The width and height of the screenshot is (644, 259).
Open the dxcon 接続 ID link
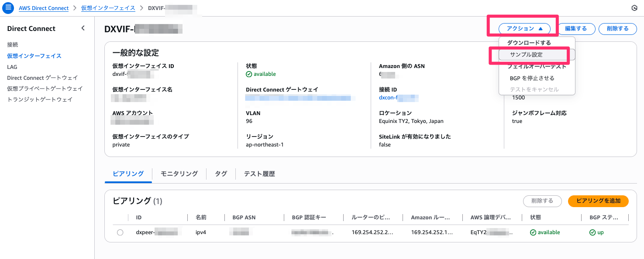pyautogui.click(x=399, y=98)
